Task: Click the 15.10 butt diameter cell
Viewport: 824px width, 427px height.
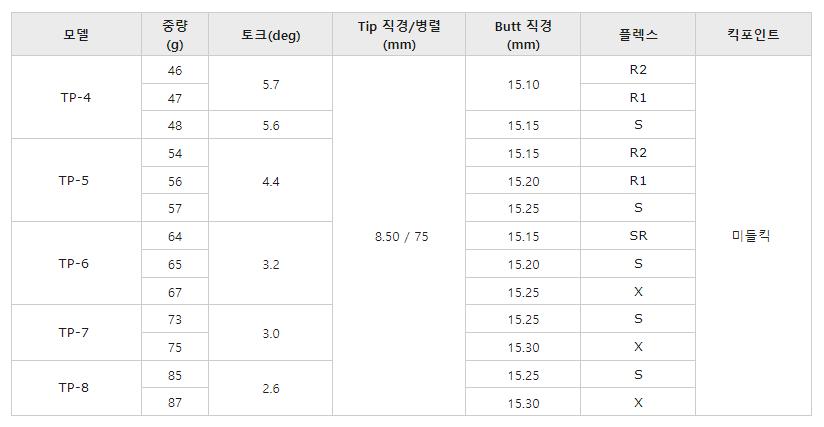Action: tap(522, 85)
